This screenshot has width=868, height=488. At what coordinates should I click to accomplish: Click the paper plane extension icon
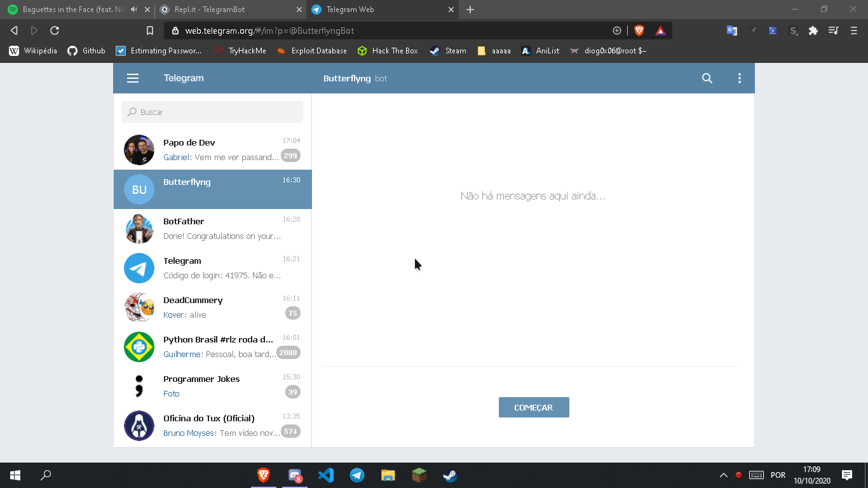coord(753,30)
